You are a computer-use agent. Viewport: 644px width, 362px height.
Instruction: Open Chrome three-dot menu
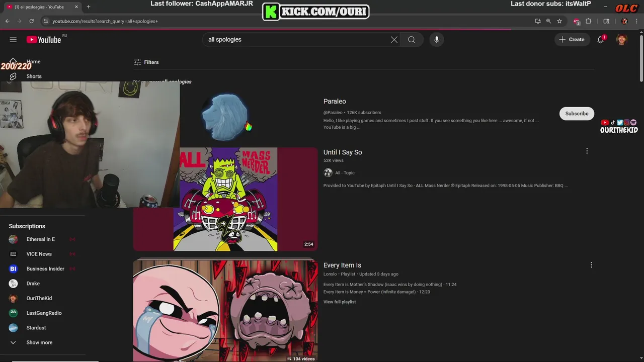click(x=636, y=21)
